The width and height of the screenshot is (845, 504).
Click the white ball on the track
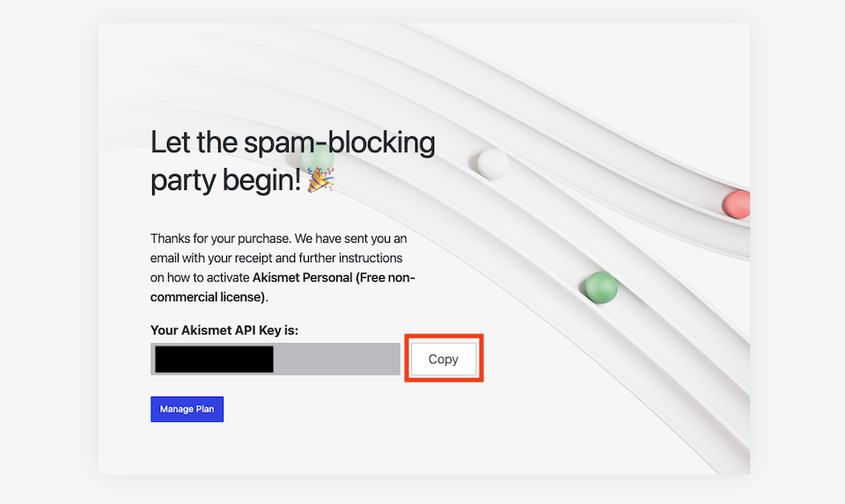[493, 164]
